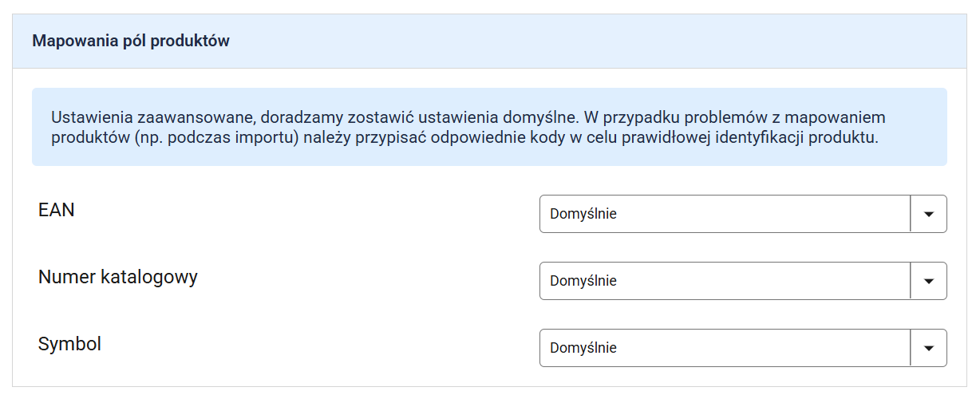Click the 'Mapowania pól produktów' section title

131,41
